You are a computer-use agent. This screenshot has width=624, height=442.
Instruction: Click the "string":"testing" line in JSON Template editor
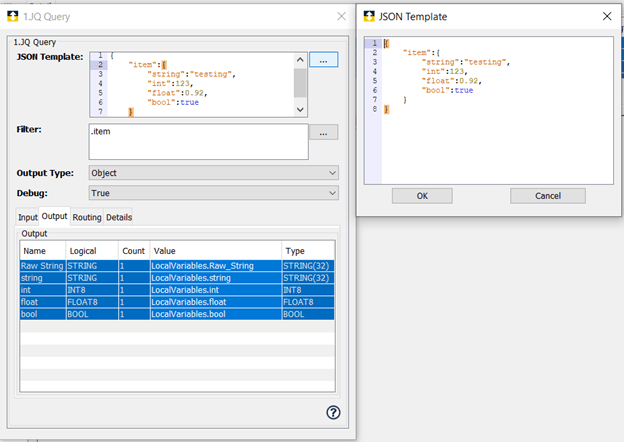[x=466, y=62]
